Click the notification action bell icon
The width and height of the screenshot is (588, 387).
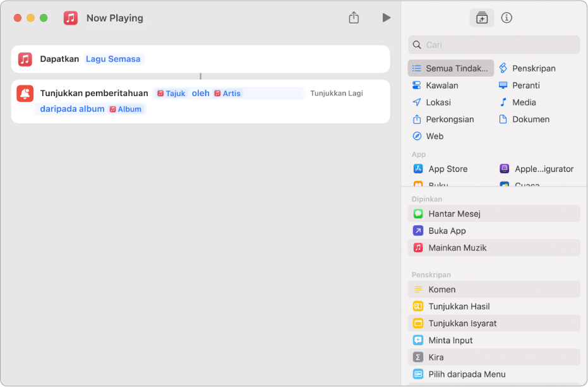(x=25, y=94)
